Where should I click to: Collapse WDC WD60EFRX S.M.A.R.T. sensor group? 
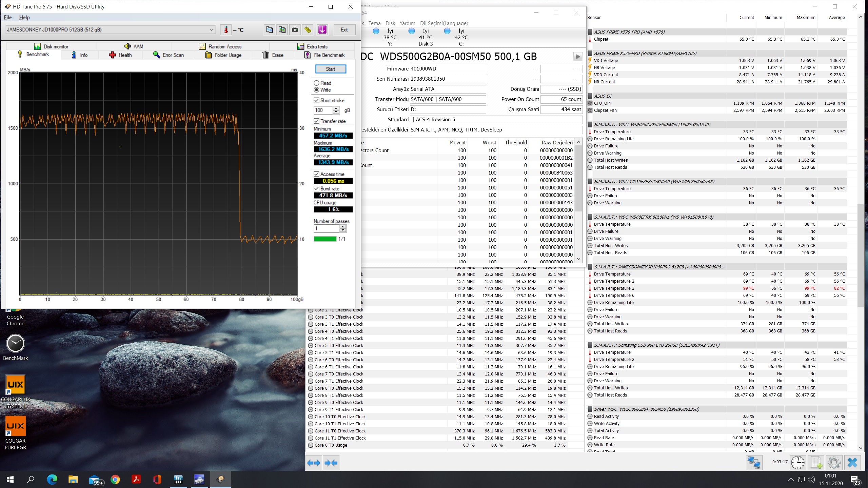(590, 217)
